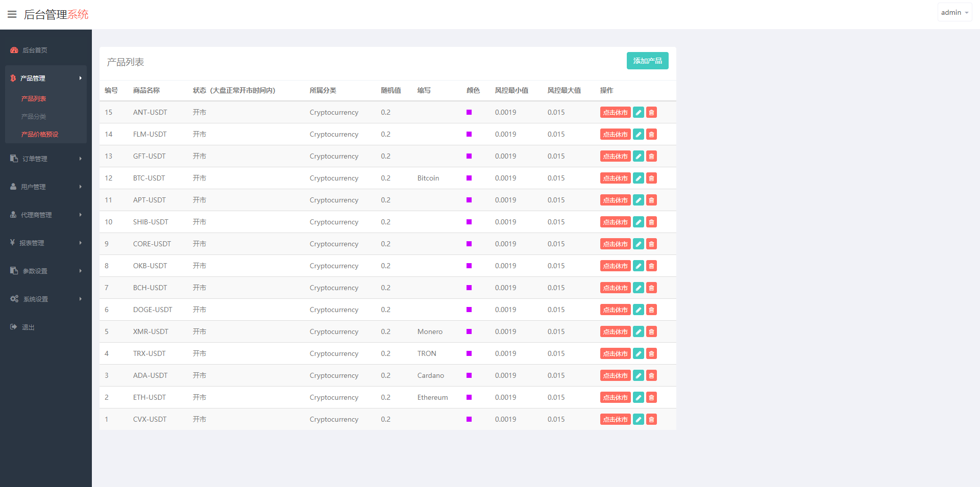Open 产品价格预设 submenu item
This screenshot has width=980, height=487.
point(40,134)
